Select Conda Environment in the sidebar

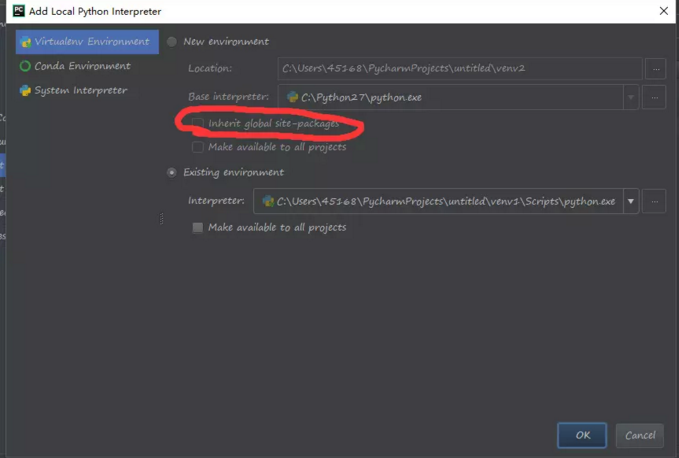point(82,66)
